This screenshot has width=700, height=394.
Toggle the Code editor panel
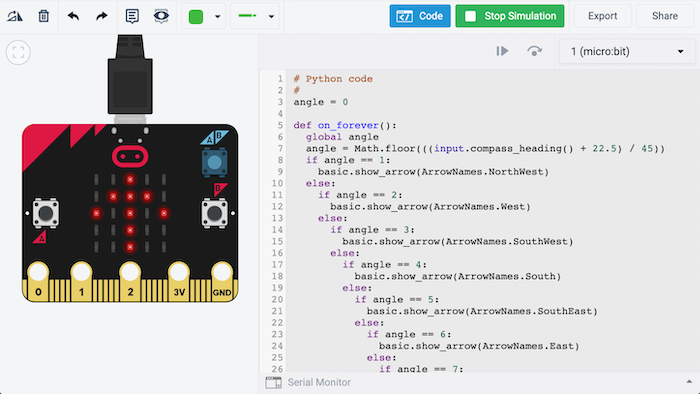420,16
